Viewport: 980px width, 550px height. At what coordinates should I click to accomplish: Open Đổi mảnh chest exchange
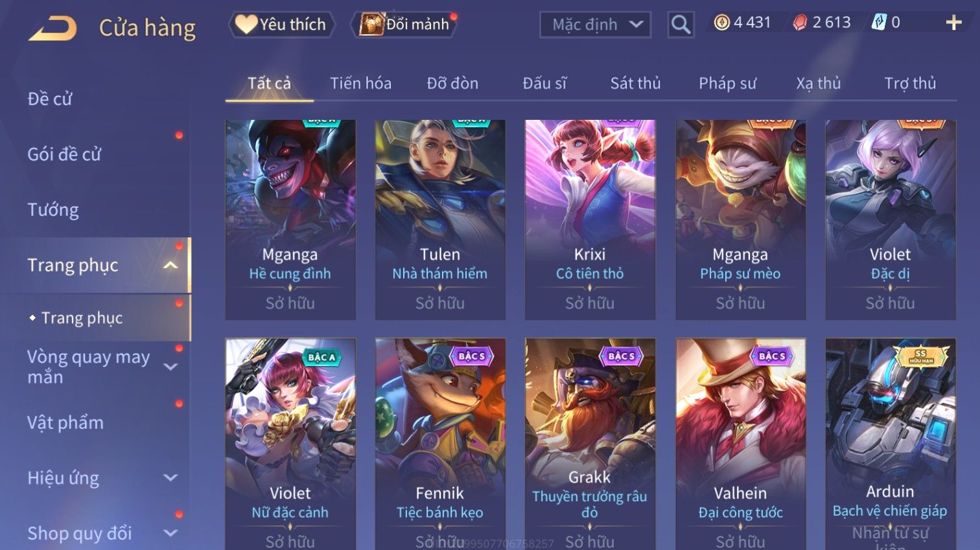coord(404,25)
